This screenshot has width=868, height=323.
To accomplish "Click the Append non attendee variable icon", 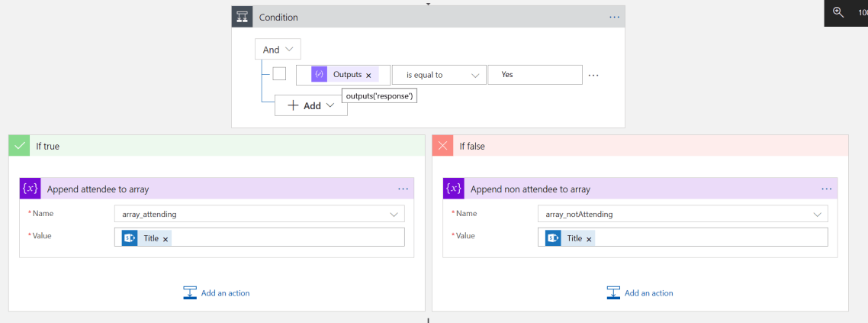I will (x=454, y=189).
